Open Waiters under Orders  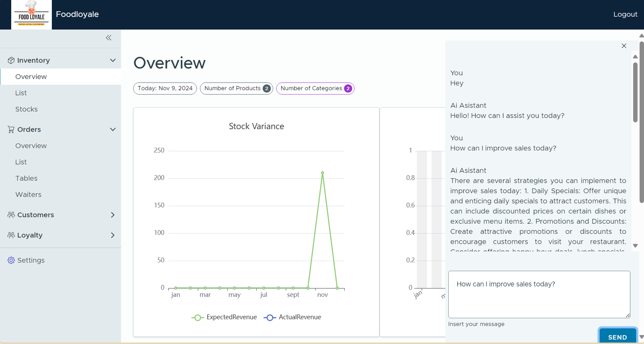tap(28, 195)
